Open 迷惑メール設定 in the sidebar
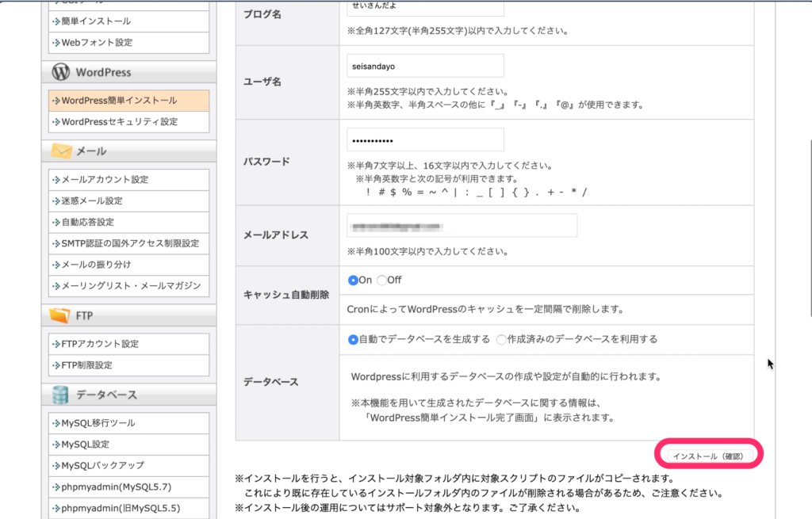812x519 pixels. tap(92, 201)
